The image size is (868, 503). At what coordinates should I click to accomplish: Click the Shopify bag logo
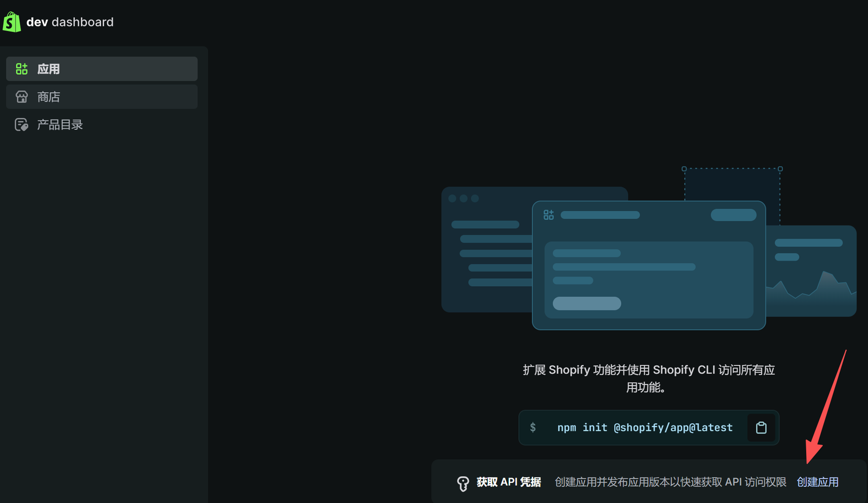(x=11, y=22)
